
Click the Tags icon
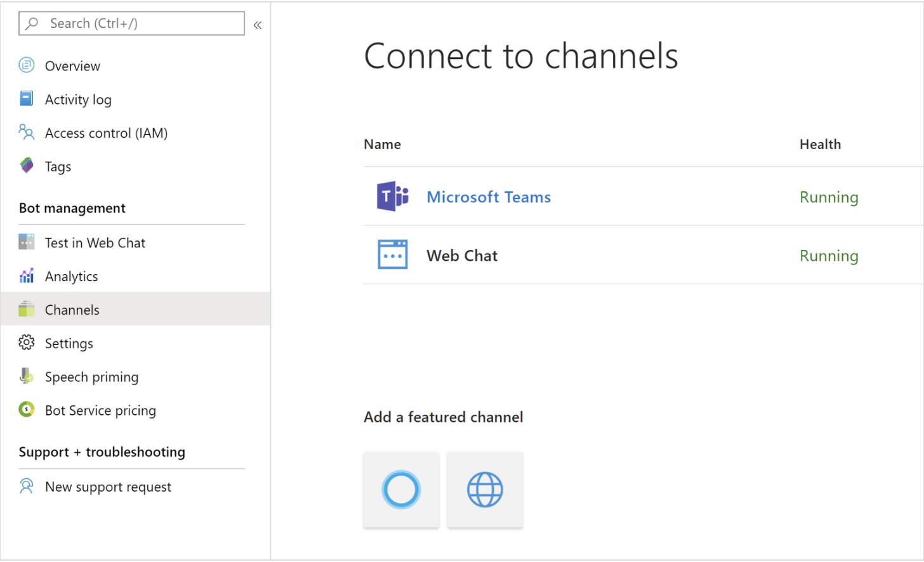click(27, 166)
